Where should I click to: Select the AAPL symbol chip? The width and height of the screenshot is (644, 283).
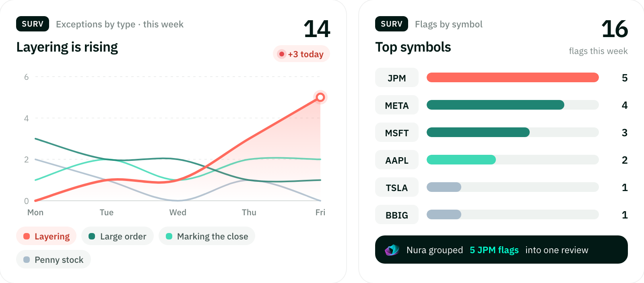(x=397, y=160)
